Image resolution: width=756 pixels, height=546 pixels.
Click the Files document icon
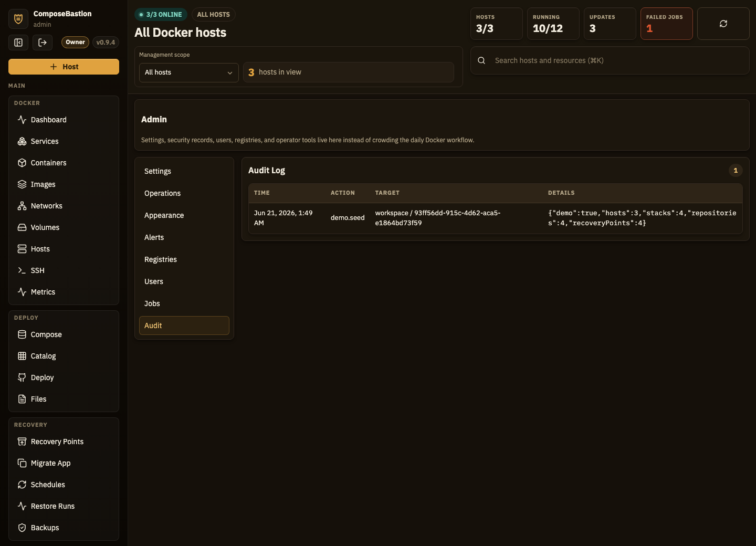point(22,399)
